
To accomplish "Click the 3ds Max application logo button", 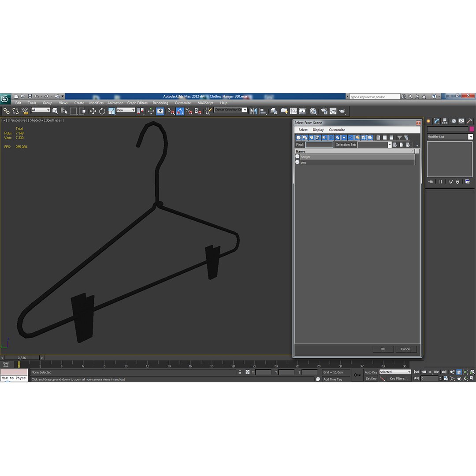I will (5, 99).
